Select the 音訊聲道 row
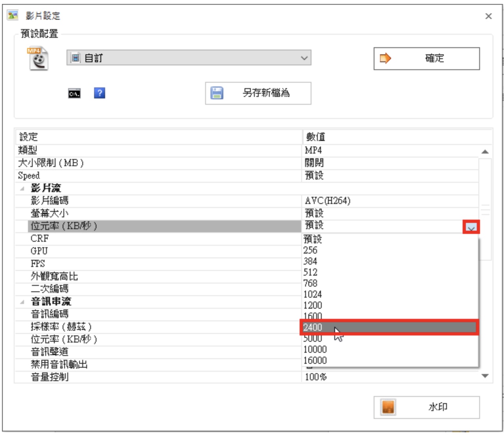The height and width of the screenshot is (437, 504). (159, 352)
